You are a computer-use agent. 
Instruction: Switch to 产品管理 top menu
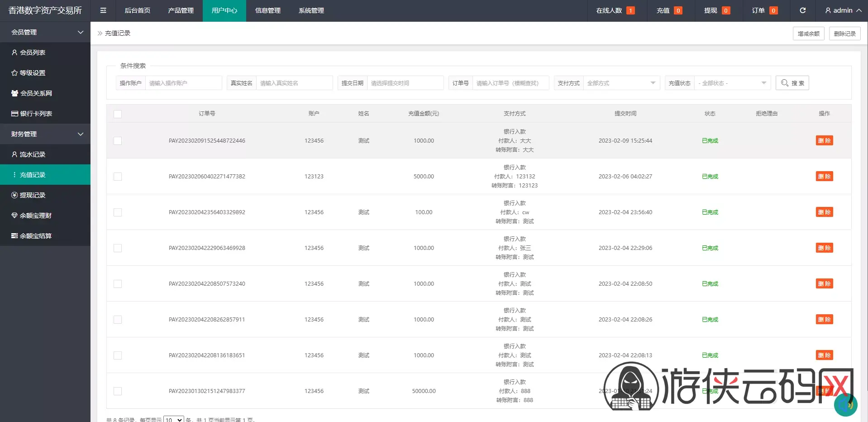[x=181, y=10]
